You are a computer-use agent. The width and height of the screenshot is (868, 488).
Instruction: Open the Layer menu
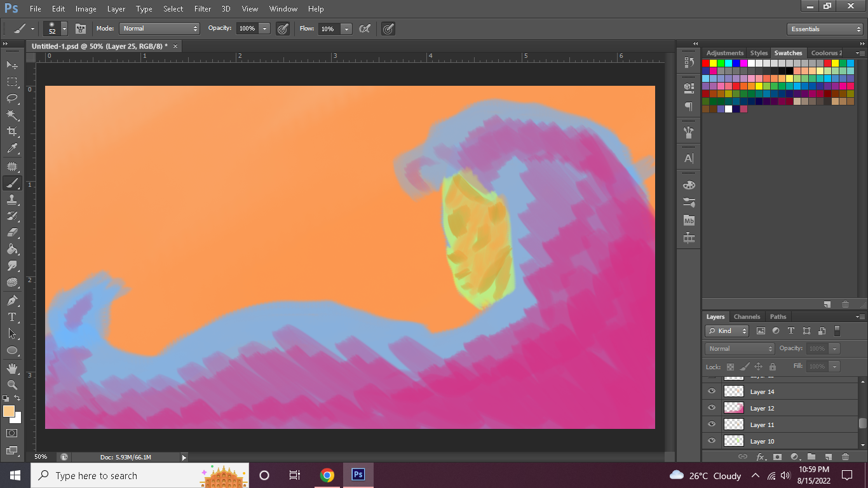coord(116,9)
